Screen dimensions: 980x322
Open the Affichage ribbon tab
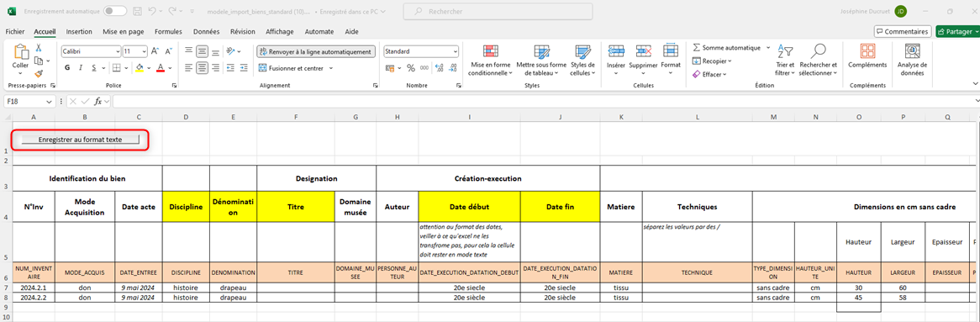point(279,31)
